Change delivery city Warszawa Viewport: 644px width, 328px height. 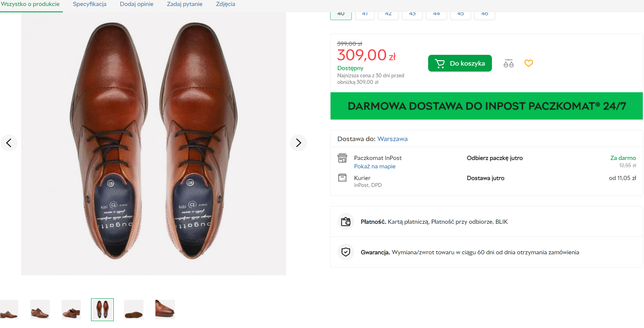coord(392,139)
